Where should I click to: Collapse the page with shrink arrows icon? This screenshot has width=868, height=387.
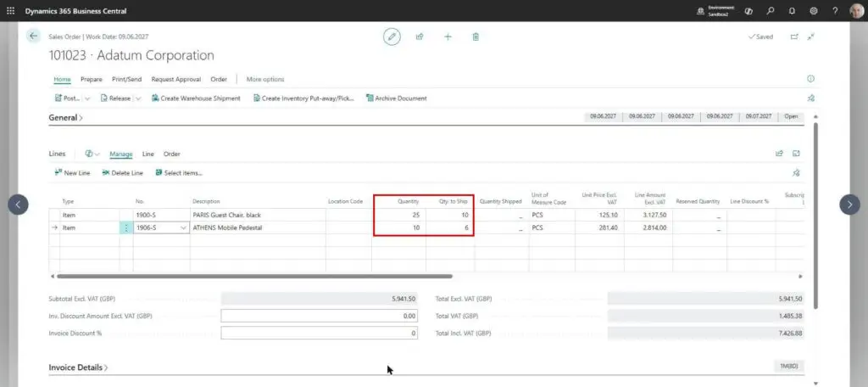[811, 36]
